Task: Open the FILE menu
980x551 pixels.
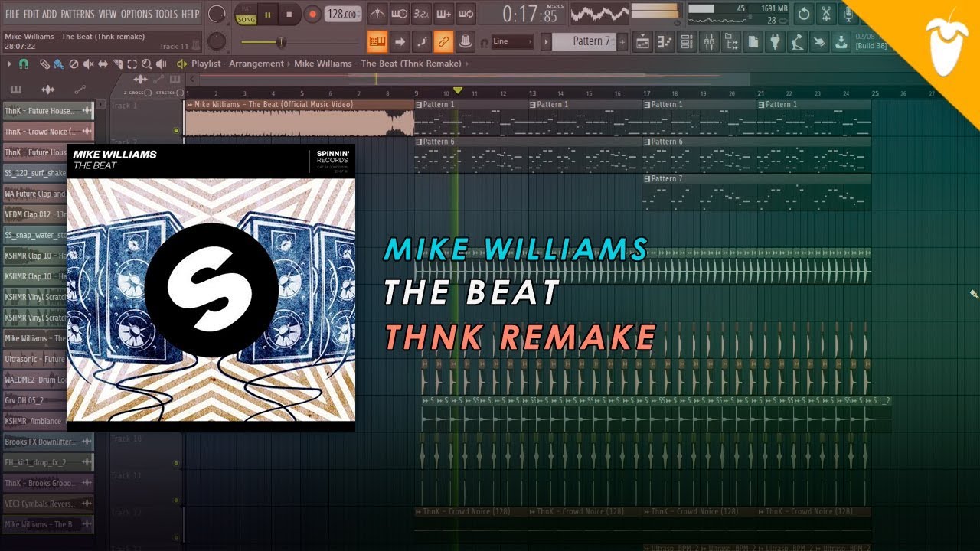Action: [12, 14]
